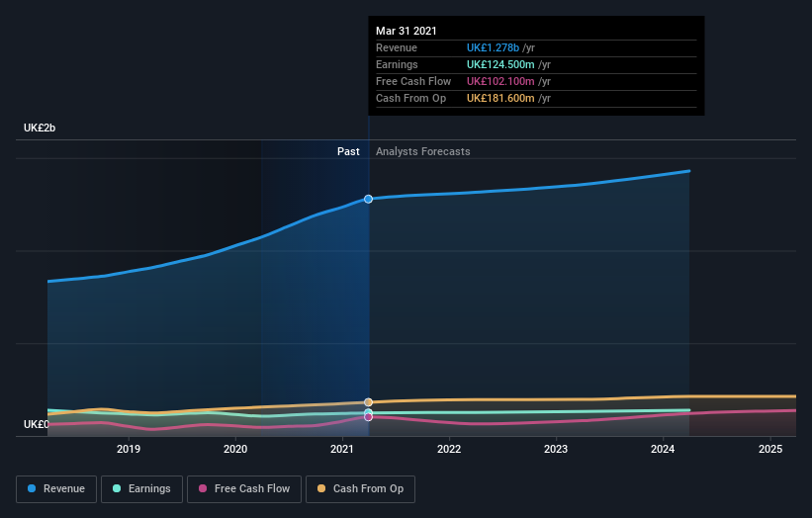
Task: Click the orange Cash From Op legend dot
Action: point(321,488)
